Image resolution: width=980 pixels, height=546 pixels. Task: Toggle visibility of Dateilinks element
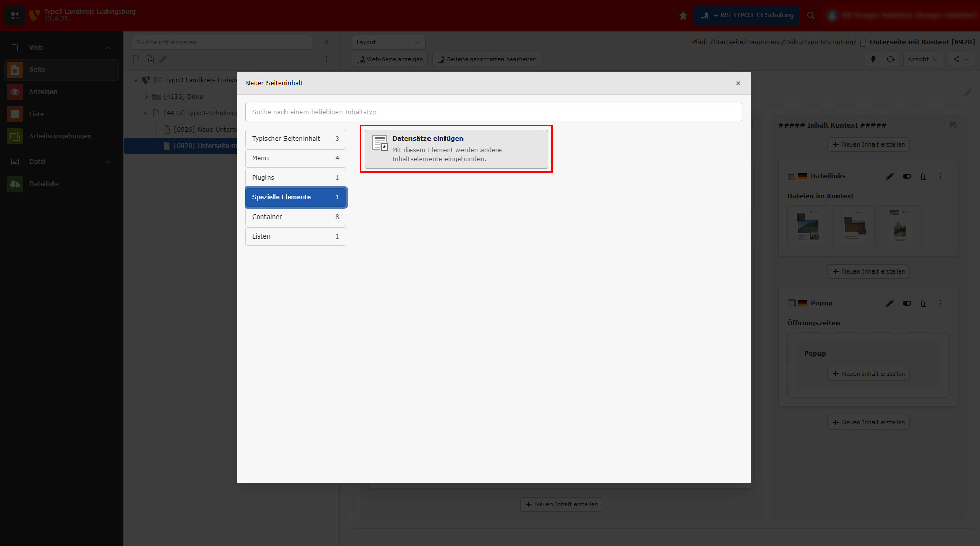pyautogui.click(x=907, y=176)
